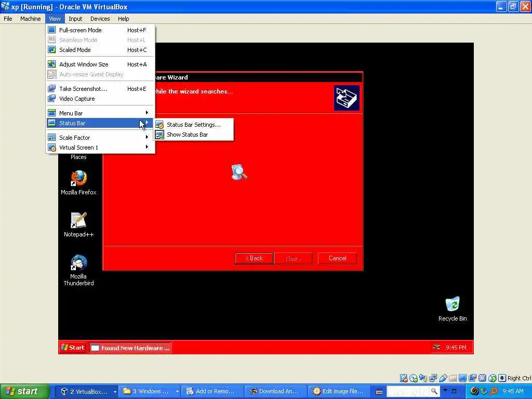
Task: Click the taskbar desktop search input field
Action: pos(408,391)
